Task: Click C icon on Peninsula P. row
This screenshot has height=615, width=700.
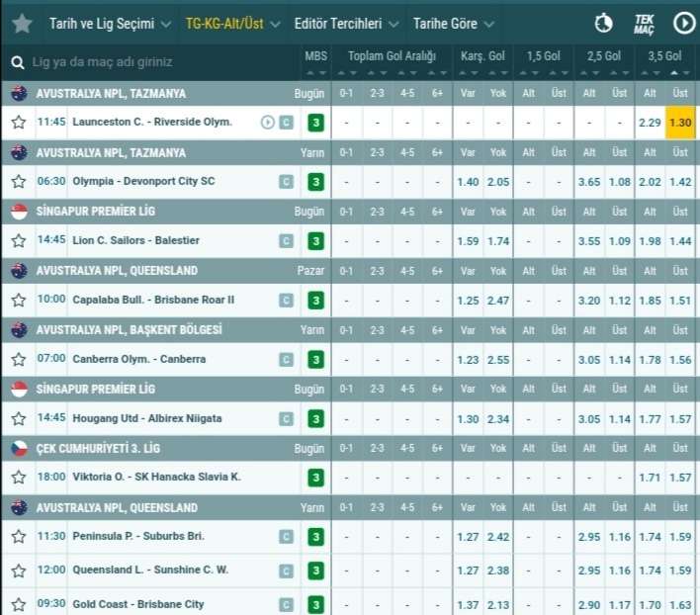Action: (x=286, y=537)
